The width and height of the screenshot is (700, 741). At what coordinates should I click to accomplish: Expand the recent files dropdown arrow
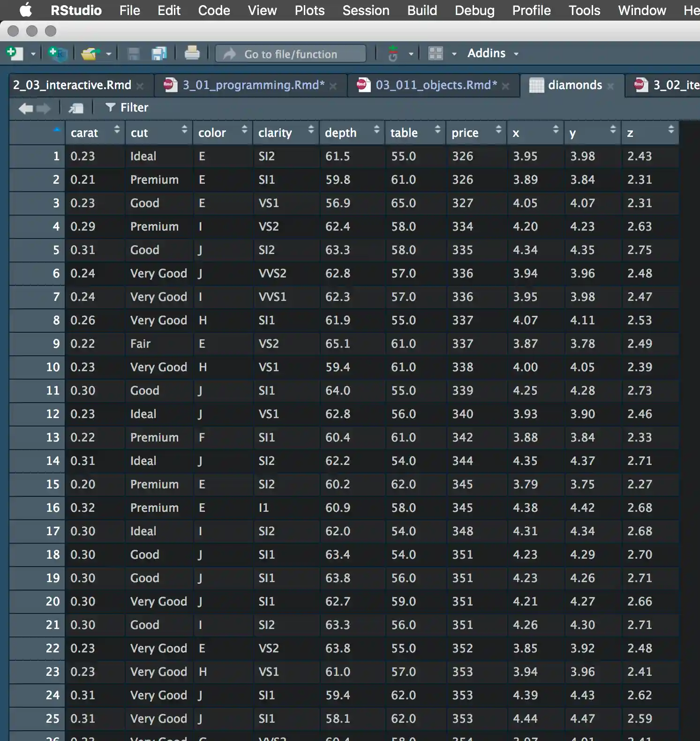109,54
